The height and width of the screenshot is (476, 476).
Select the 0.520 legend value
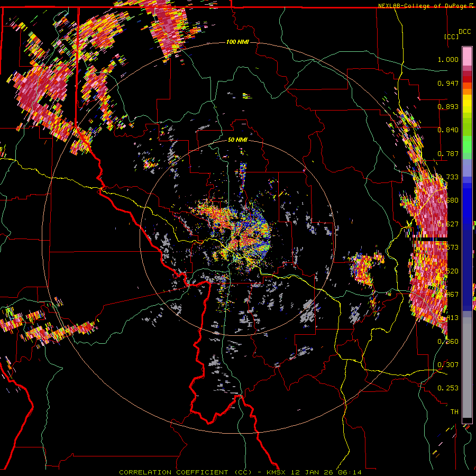coord(448,271)
